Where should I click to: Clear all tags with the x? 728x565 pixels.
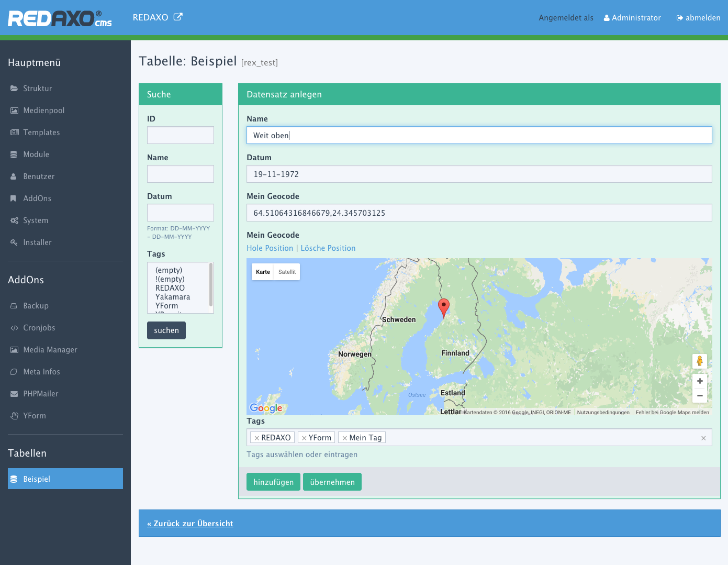coord(703,438)
